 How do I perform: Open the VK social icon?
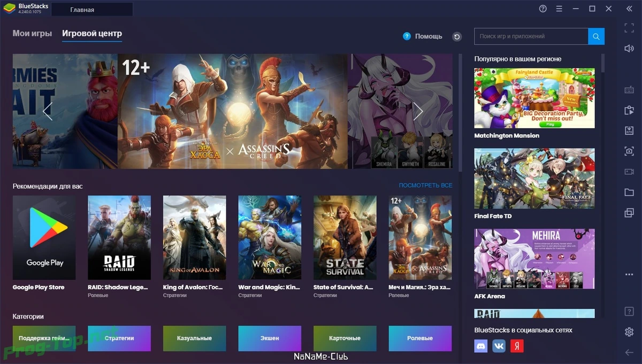tap(499, 346)
